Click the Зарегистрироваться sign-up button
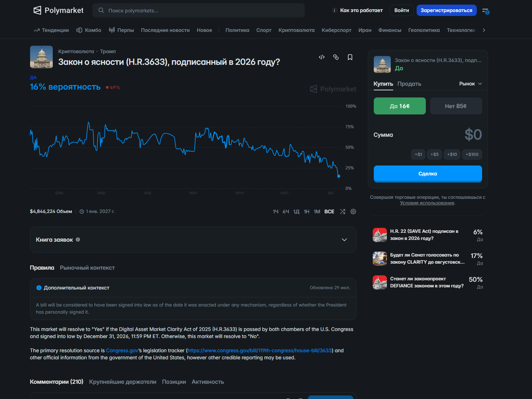Screen dimensions: 532x399 click(447, 10)
